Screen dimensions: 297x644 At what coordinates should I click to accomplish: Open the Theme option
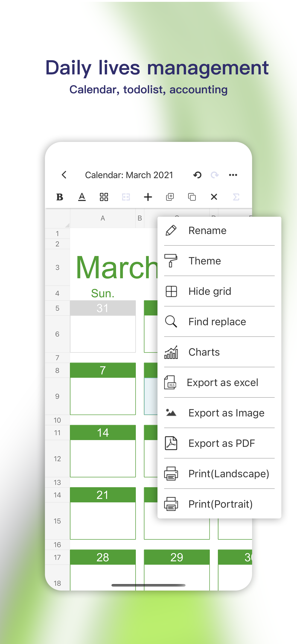tap(219, 261)
